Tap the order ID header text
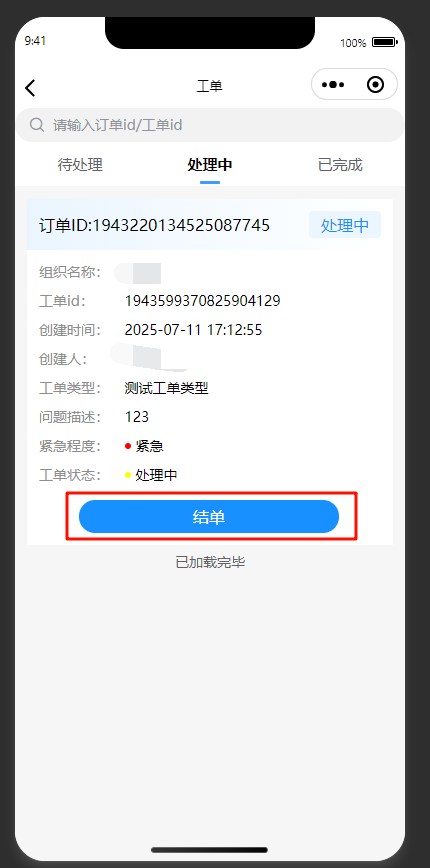 [x=154, y=225]
